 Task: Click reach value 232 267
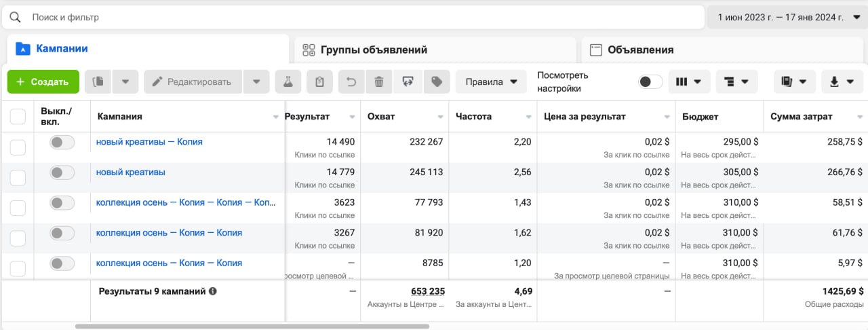tap(426, 142)
